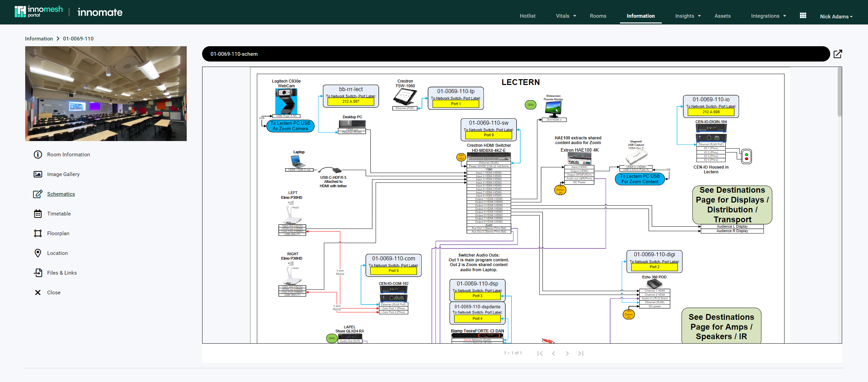Expand the Insights dropdown menu
Image resolution: width=868 pixels, height=382 pixels.
tap(688, 16)
